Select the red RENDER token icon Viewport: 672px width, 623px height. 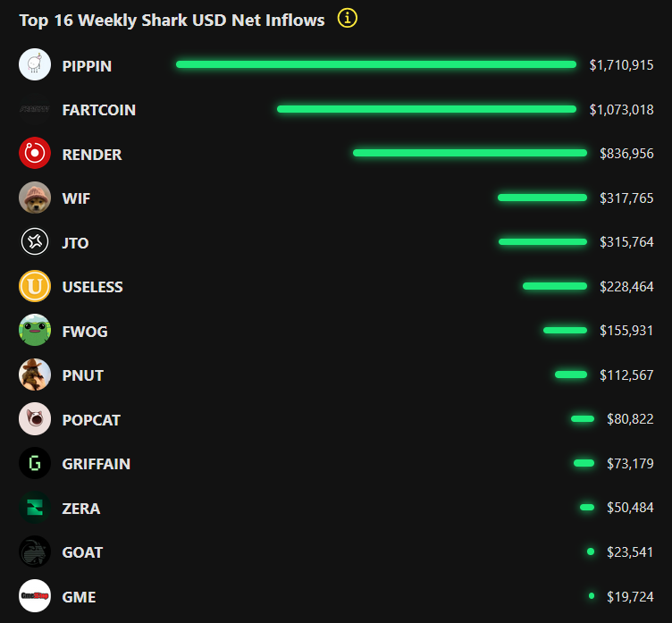point(35,154)
